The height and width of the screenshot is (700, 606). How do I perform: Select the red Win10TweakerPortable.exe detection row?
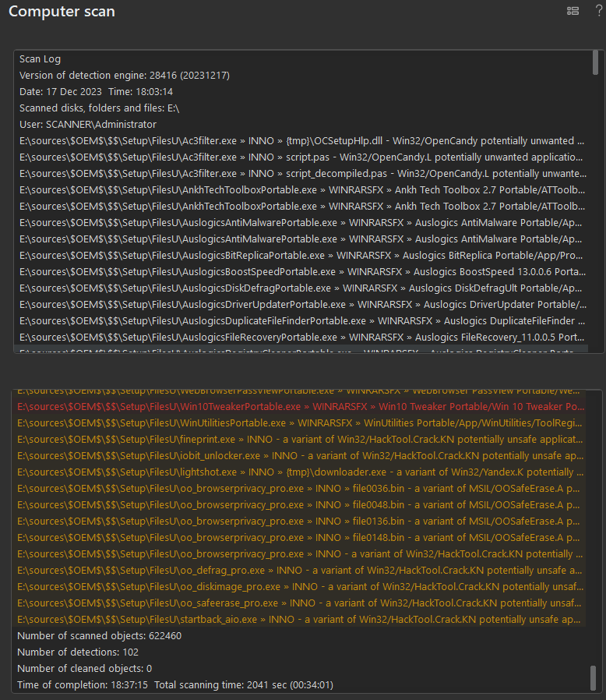coord(301,407)
